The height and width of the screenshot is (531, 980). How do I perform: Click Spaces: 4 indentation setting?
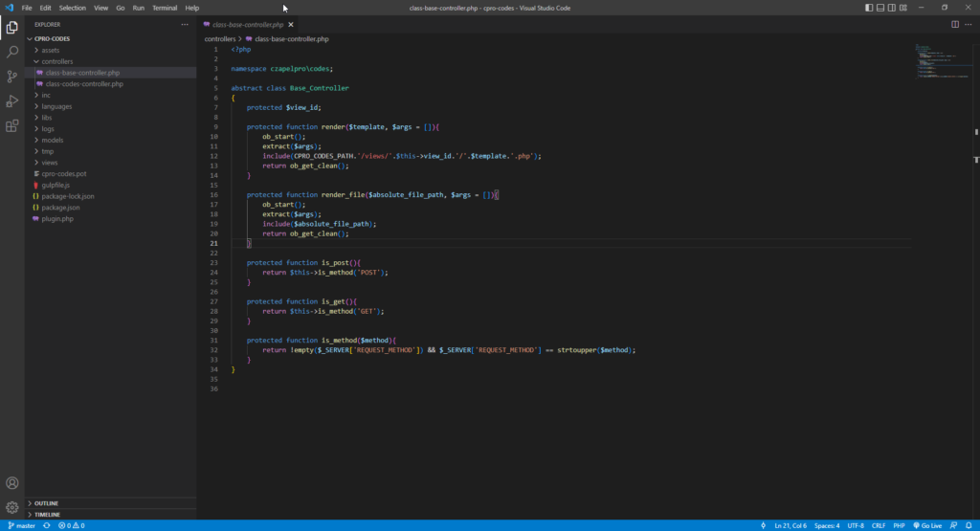tap(827, 525)
